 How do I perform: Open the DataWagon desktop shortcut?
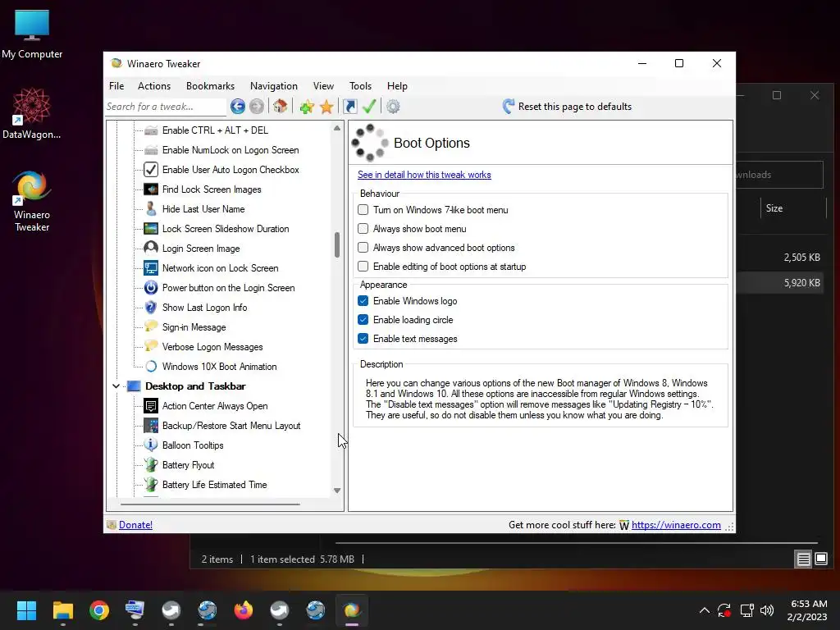32,113
